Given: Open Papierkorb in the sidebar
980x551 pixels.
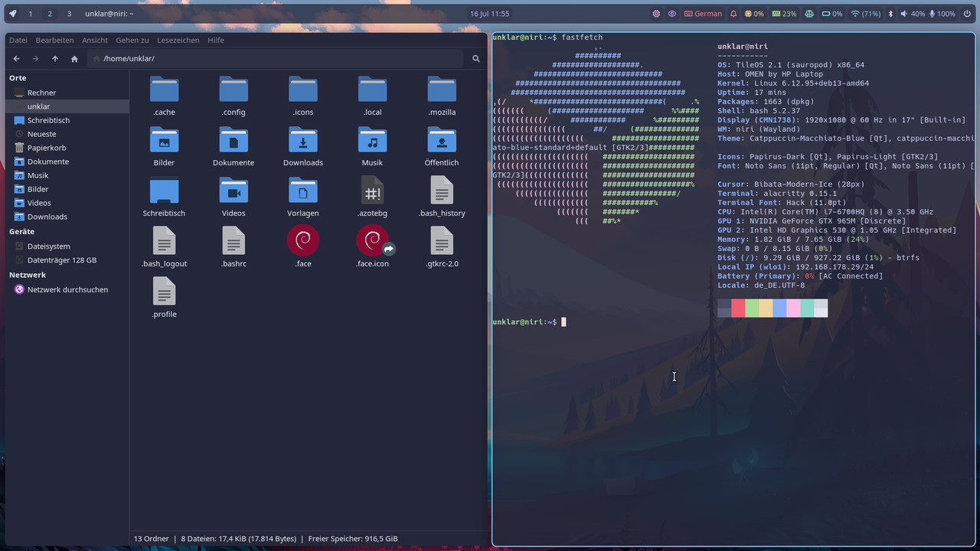Looking at the screenshot, I should (x=67, y=148).
